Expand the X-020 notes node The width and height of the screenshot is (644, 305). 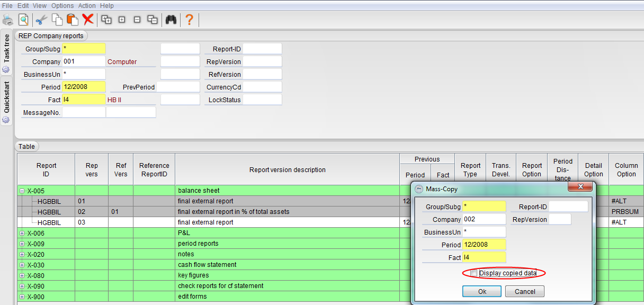[x=22, y=254]
